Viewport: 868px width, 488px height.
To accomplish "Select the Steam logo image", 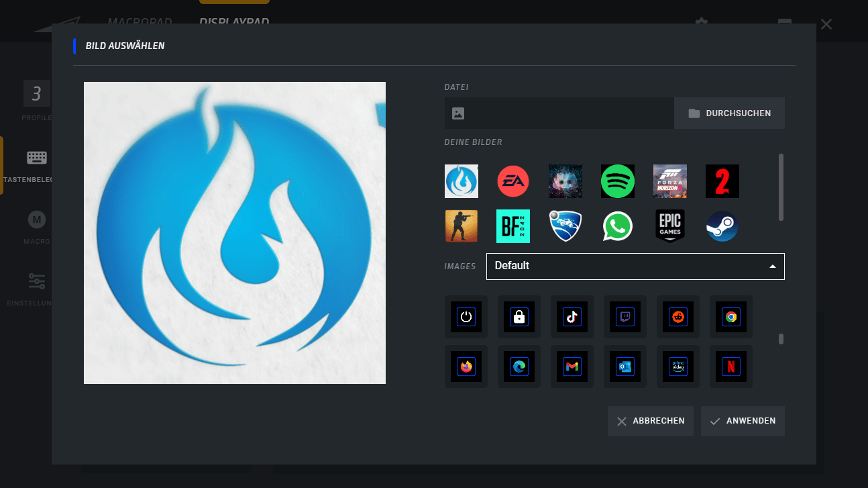I will pyautogui.click(x=722, y=226).
